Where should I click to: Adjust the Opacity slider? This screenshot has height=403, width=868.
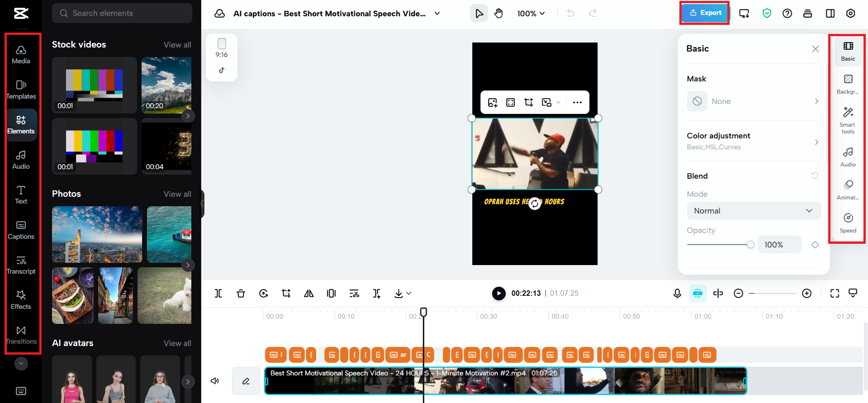point(721,245)
